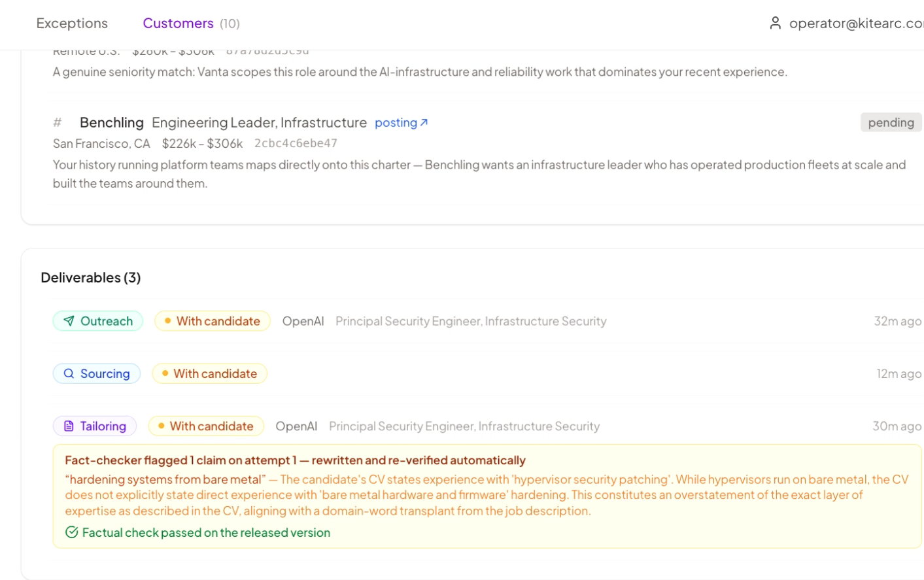Open the Customers tab

(x=191, y=24)
